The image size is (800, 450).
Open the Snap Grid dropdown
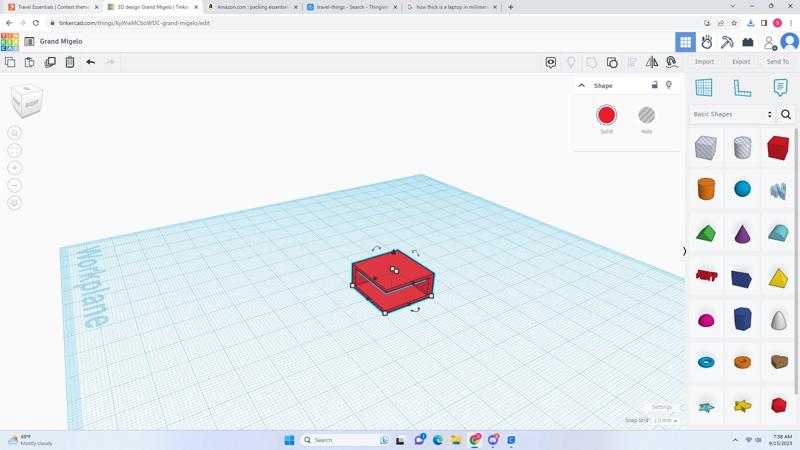[665, 421]
